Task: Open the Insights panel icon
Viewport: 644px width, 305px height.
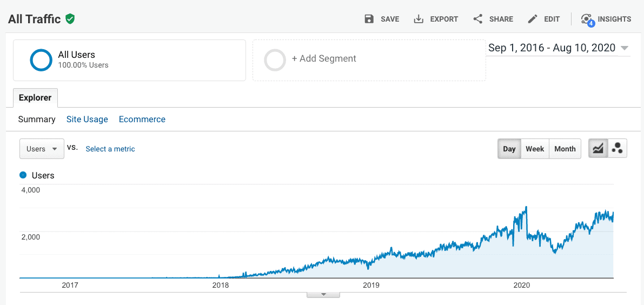Action: pos(587,19)
